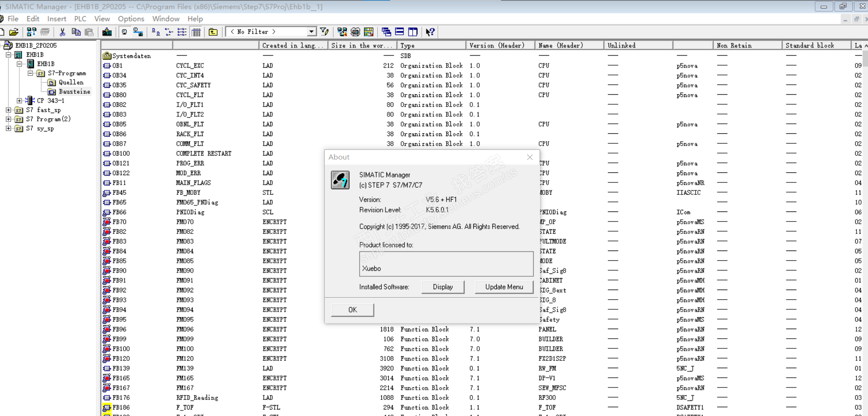
Task: Switch to Large Icons view
Action: coord(155,32)
